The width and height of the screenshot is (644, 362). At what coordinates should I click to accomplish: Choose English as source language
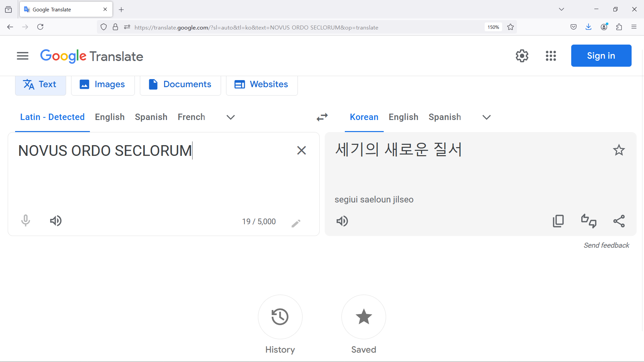[x=110, y=117]
